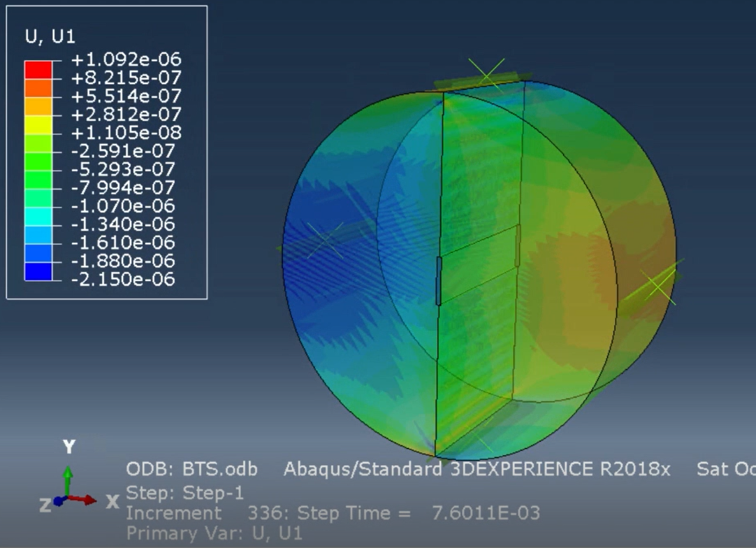Click the legend value +8.215e-07
This screenshot has width=756, height=548.
[126, 78]
